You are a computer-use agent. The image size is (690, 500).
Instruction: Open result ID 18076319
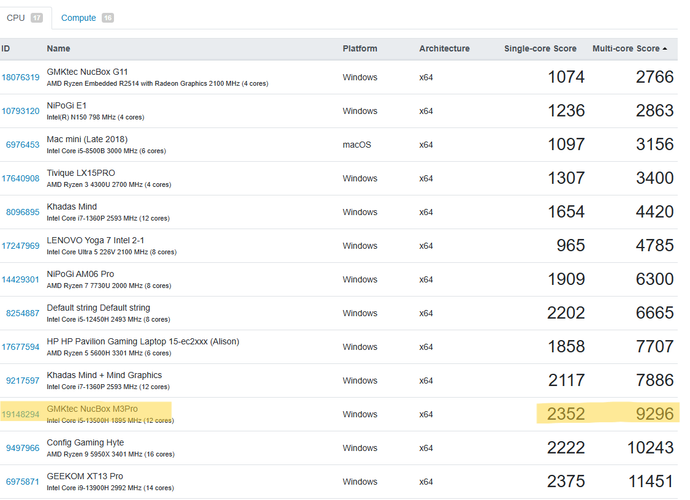[20, 77]
